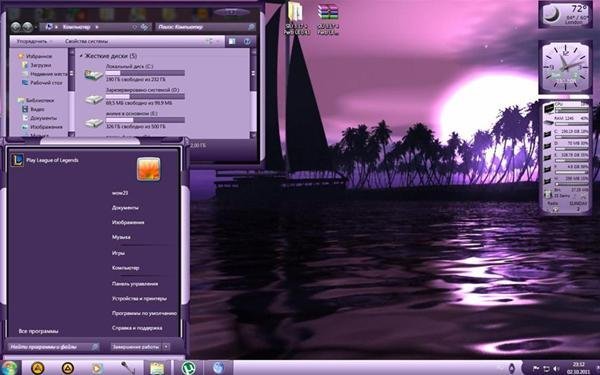Image resolution: width=600 pixels, height=375 pixels.
Task: Expand the Упорядочить dropdown menu
Action: click(34, 41)
